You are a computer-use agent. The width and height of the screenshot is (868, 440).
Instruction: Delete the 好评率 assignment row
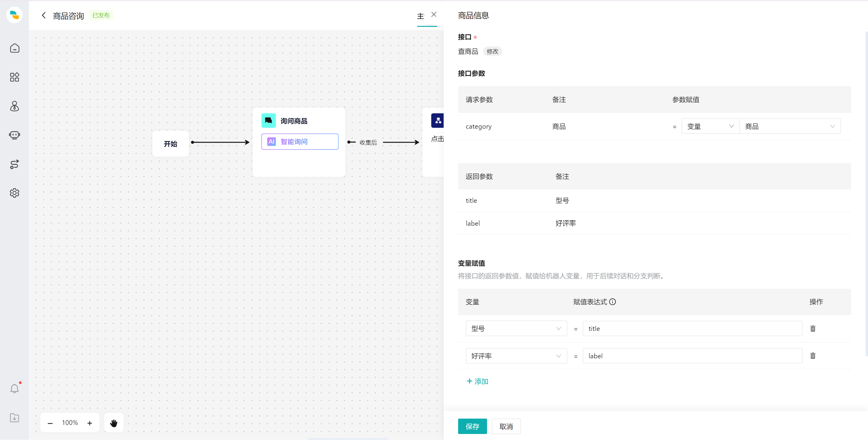(813, 356)
